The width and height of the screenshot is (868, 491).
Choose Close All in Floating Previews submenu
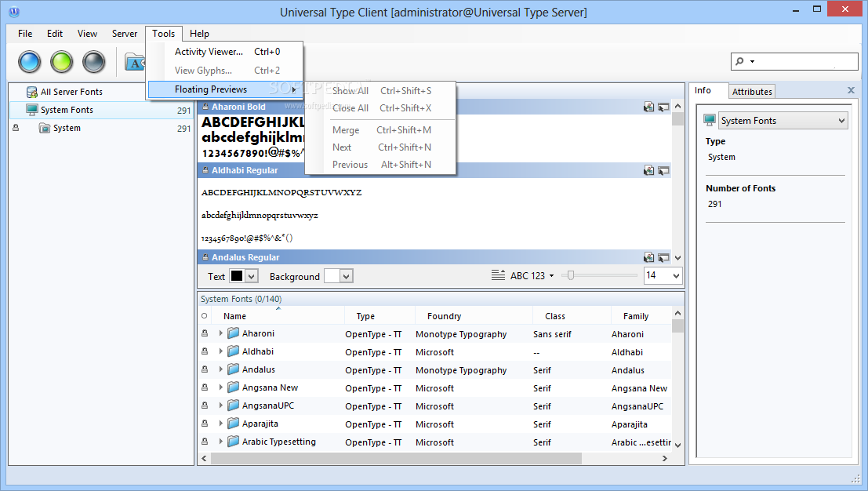pos(381,108)
